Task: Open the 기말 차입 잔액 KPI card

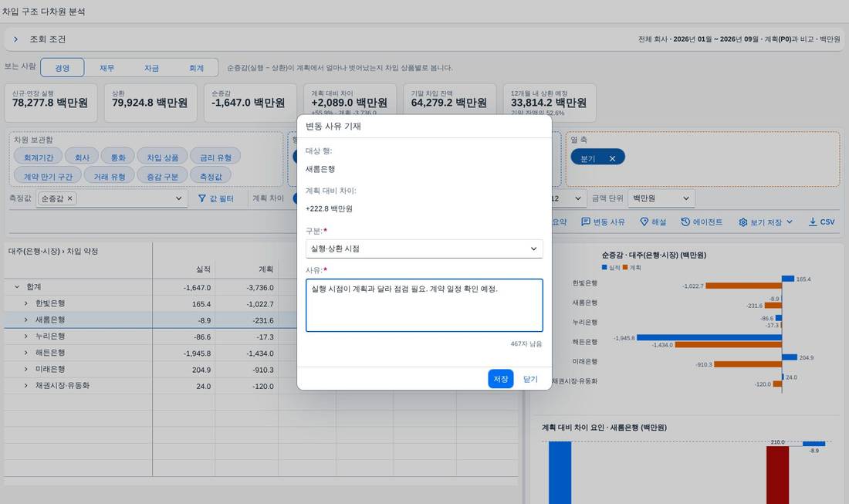Action: tap(449, 103)
